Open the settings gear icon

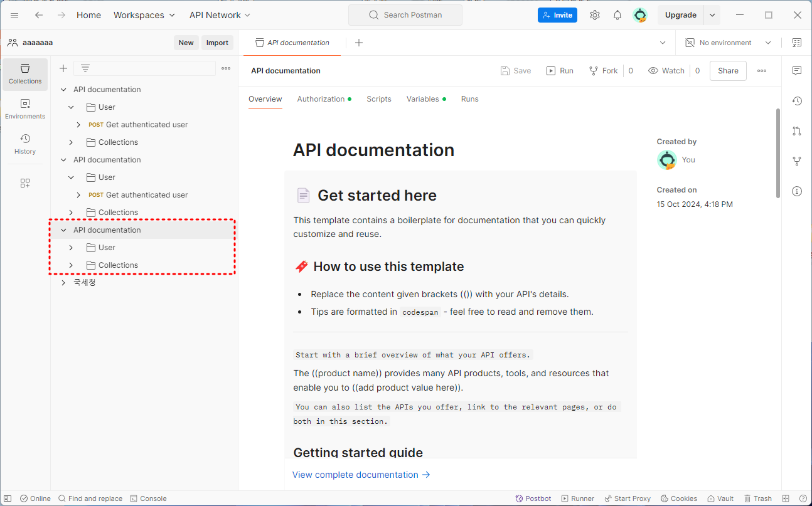[595, 15]
